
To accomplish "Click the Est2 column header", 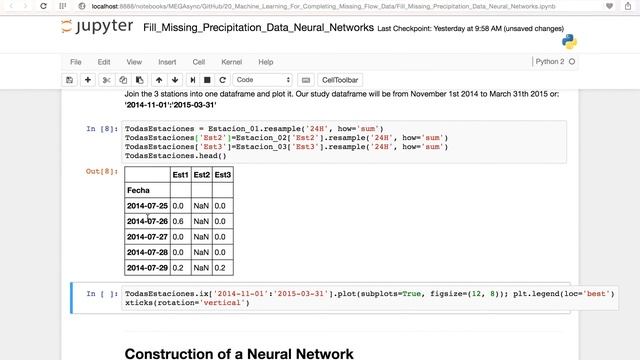I will (202, 175).
